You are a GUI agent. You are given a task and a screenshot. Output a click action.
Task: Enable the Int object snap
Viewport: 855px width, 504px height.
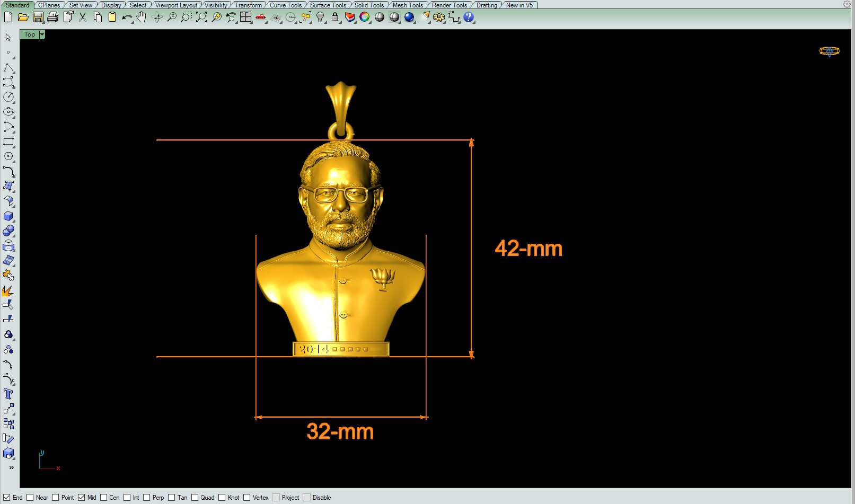[x=127, y=498]
